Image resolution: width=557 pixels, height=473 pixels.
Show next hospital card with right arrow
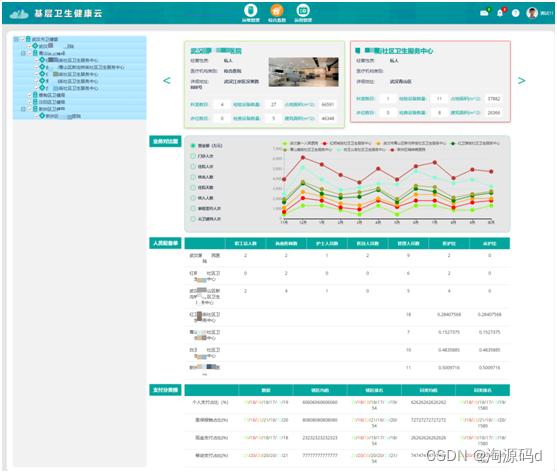tap(521, 81)
